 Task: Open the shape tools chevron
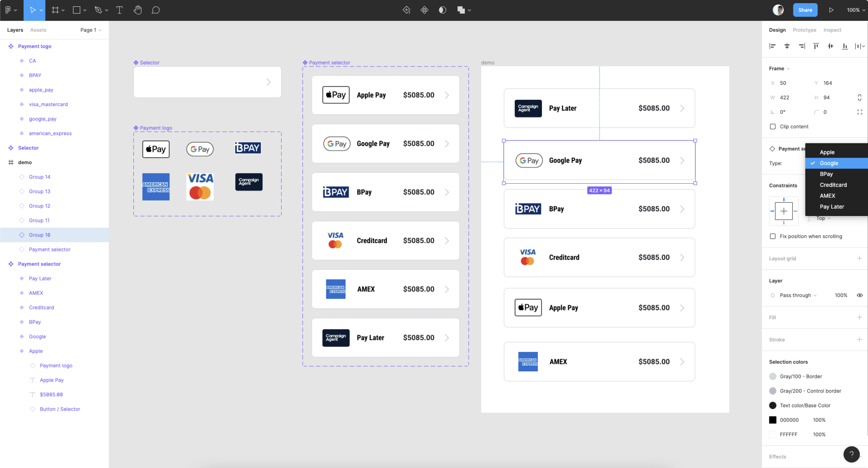[85, 10]
